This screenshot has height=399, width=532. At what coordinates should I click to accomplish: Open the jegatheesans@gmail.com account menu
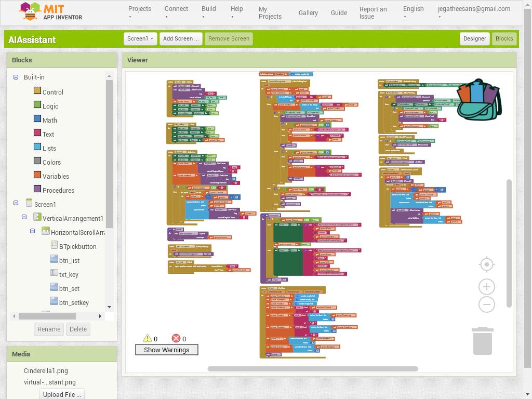pos(474,11)
